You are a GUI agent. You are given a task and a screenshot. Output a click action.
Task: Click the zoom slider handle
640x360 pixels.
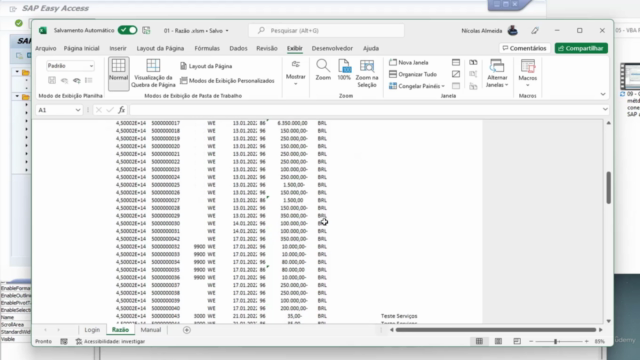556,341
